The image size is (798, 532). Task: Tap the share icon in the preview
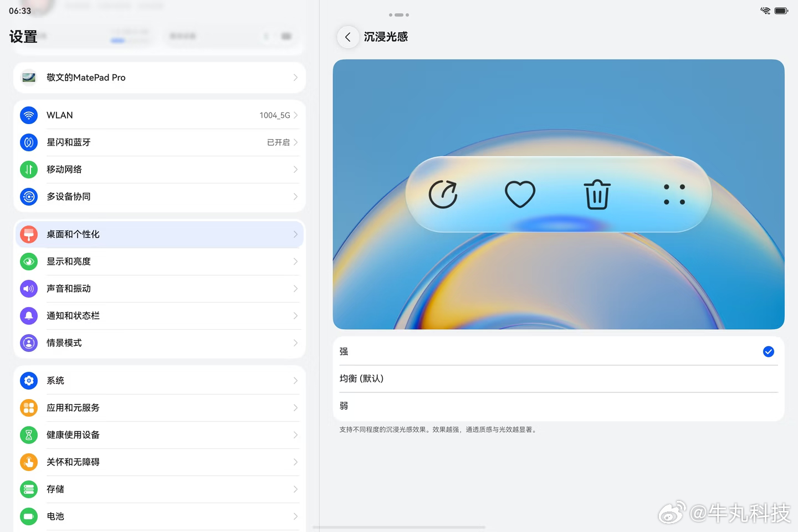[x=443, y=194]
